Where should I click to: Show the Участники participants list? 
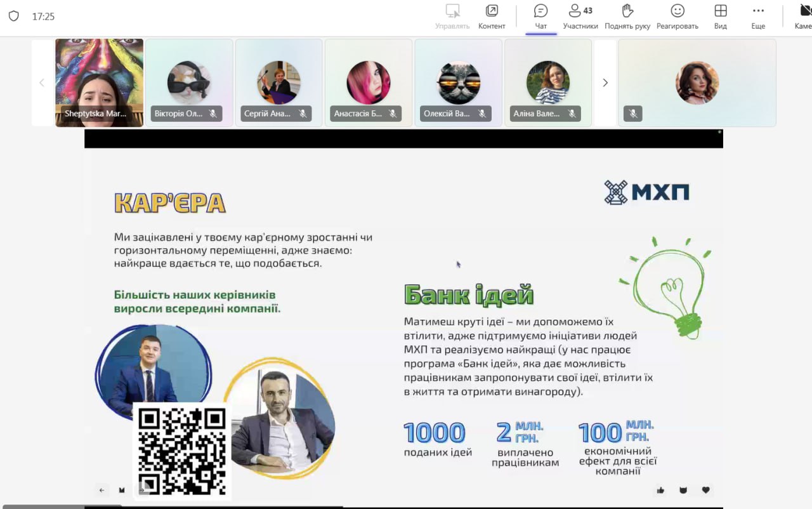click(580, 17)
